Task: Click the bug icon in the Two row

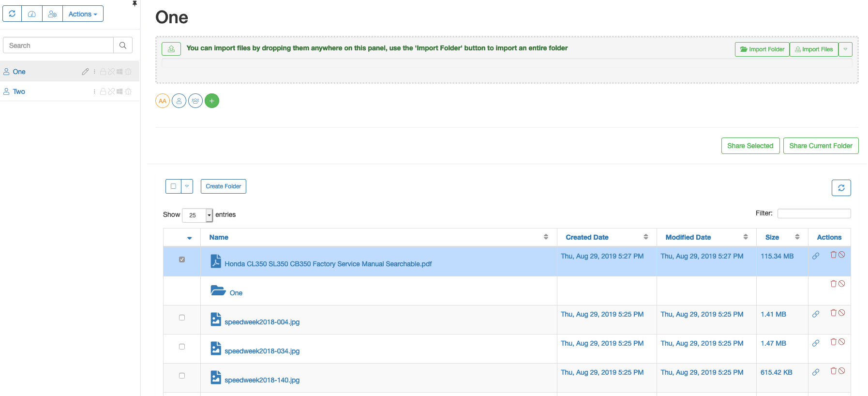Action: point(128,91)
